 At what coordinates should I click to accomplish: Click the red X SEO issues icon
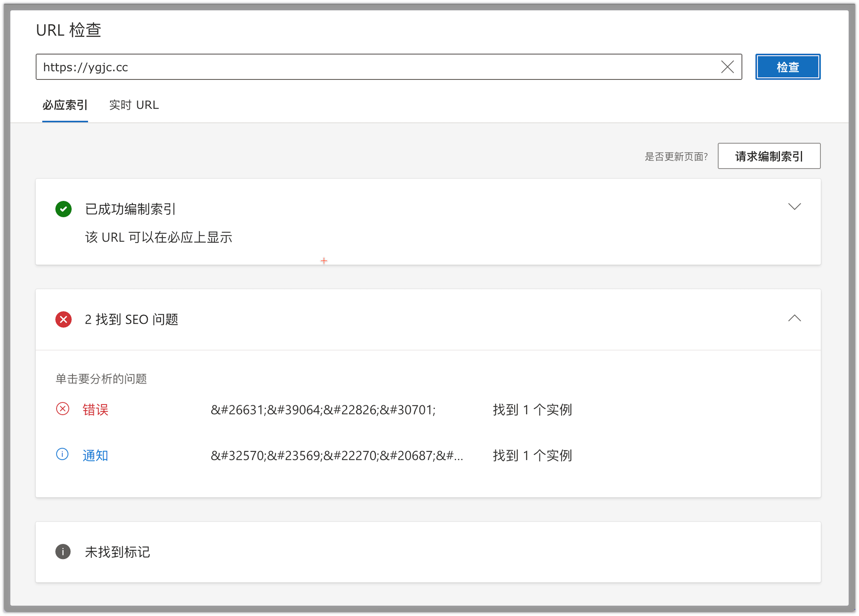pos(63,320)
